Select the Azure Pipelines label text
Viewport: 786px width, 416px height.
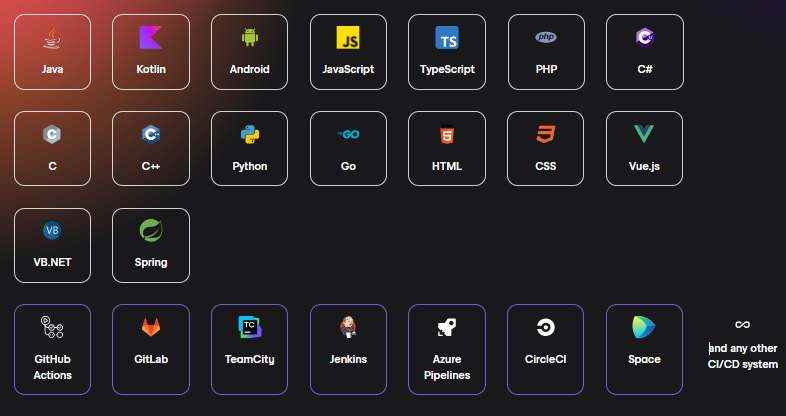(x=447, y=367)
